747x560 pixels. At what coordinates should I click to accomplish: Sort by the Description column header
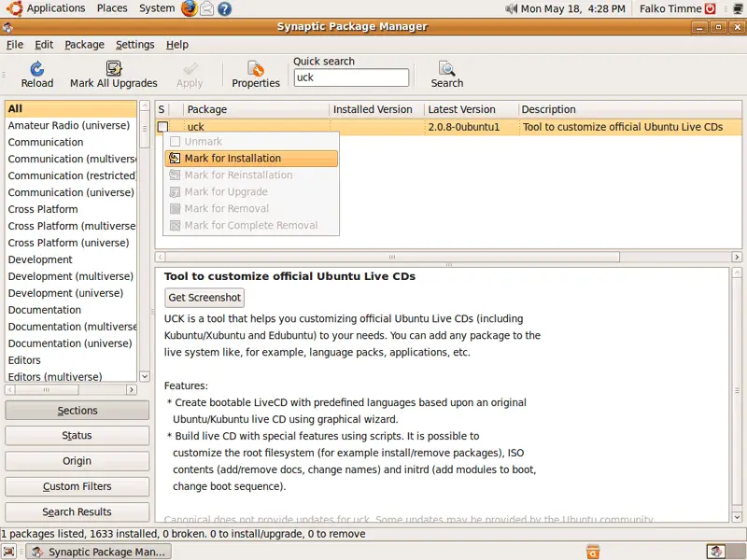[629, 109]
